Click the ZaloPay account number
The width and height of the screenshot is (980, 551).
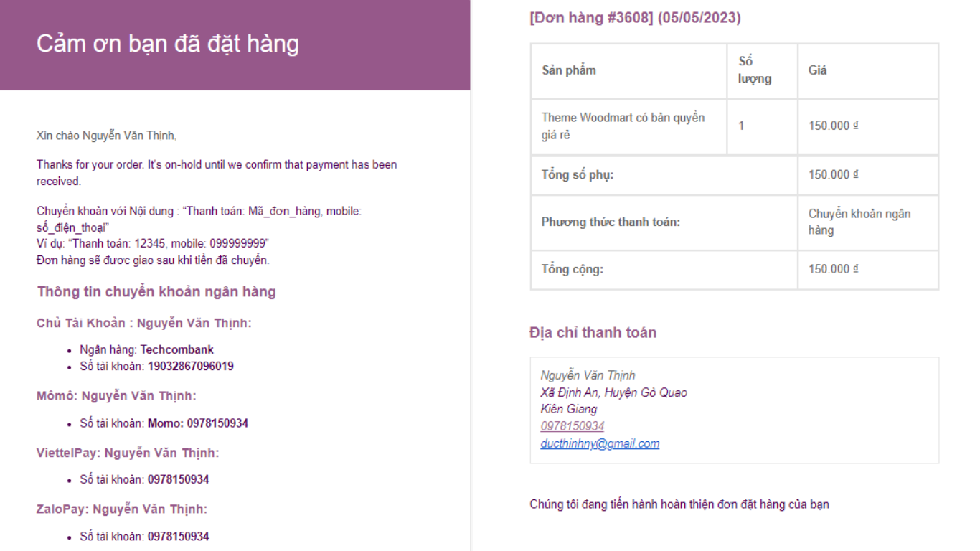(178, 537)
